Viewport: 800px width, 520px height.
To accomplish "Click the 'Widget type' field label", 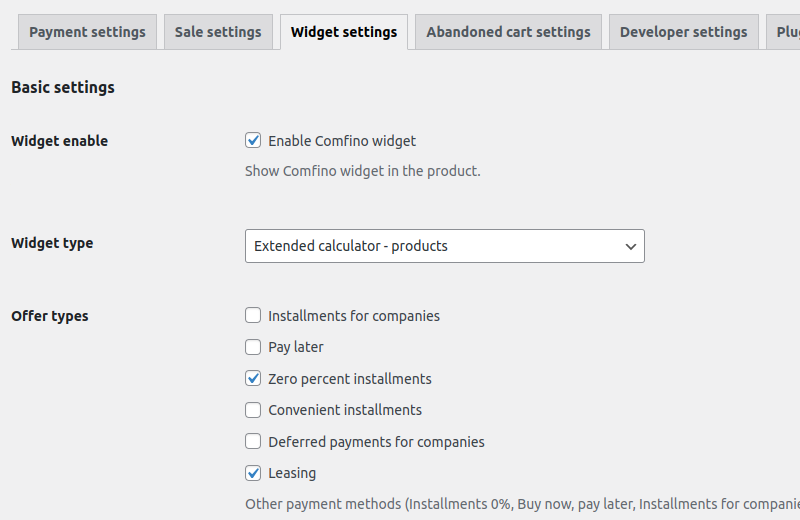I will coord(52,243).
